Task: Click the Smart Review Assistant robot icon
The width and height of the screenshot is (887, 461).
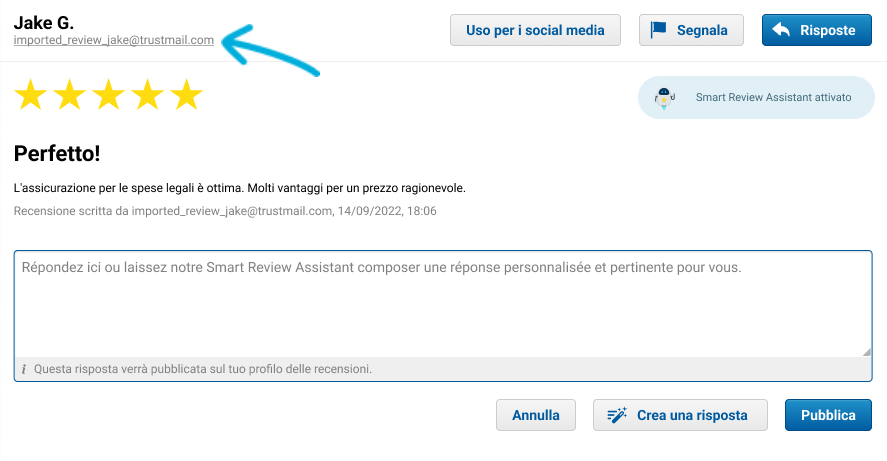Action: pyautogui.click(x=664, y=98)
